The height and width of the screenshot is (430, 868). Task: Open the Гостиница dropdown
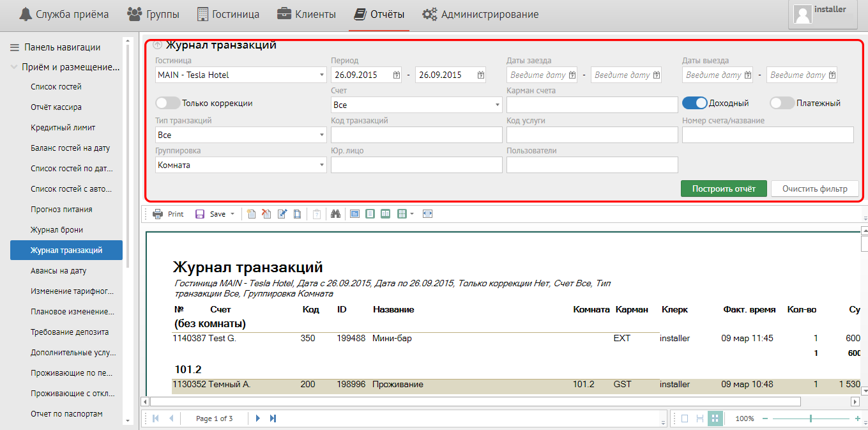321,75
